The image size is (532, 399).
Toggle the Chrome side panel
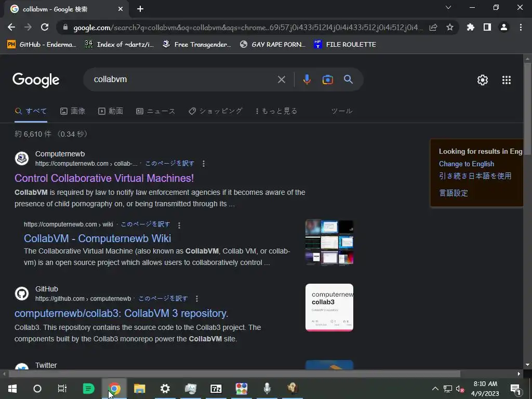(487, 27)
